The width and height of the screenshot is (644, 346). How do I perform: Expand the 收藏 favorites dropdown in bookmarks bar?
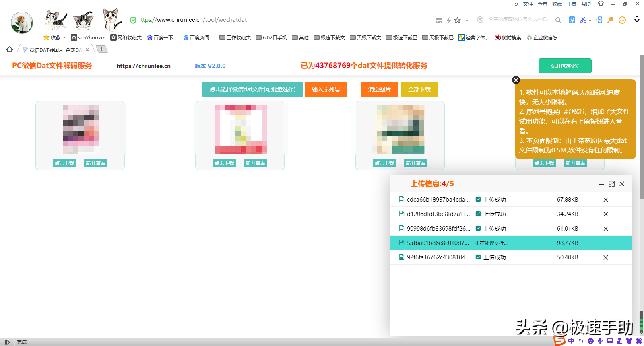[x=55, y=37]
